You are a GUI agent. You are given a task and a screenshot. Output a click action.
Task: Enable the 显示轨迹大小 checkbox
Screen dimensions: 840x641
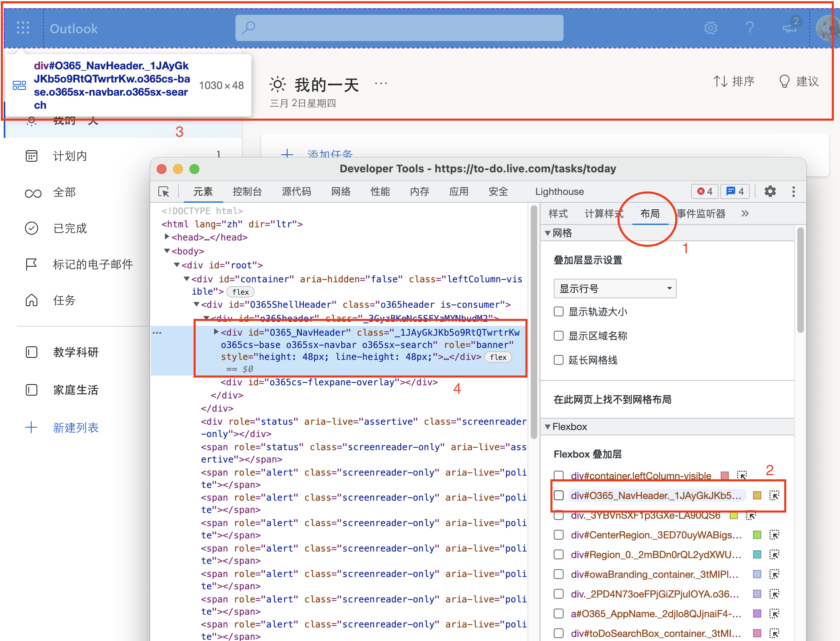[558, 311]
